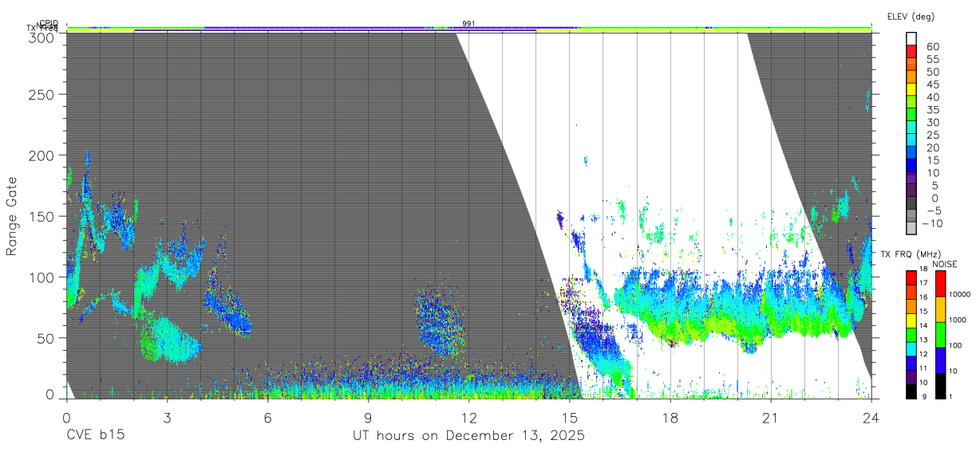Click the 'Range Gate' vertical axis title

coord(12,216)
